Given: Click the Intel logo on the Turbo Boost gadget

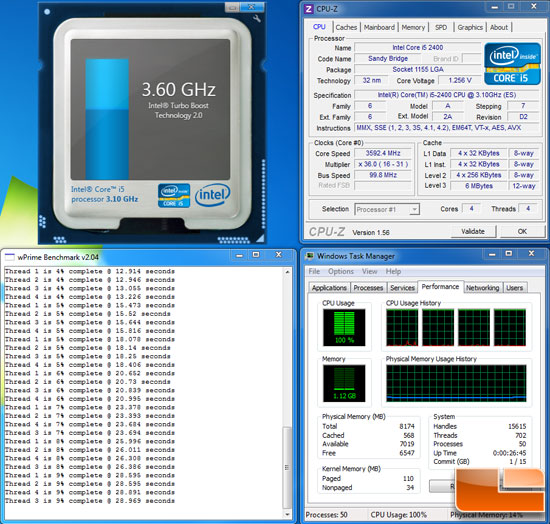Looking at the screenshot, I should pos(213,195).
